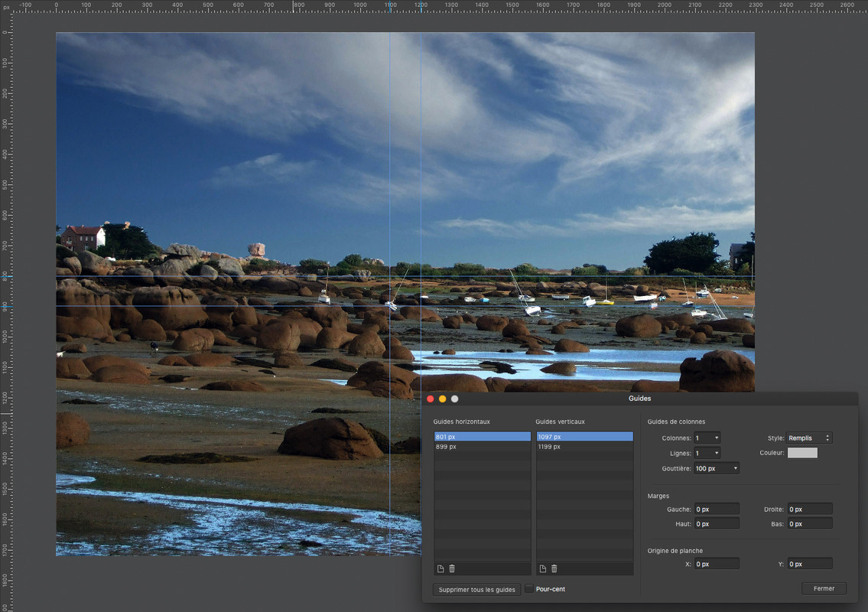Enable the Pour-cent checkbox
The image size is (868, 612).
[529, 589]
